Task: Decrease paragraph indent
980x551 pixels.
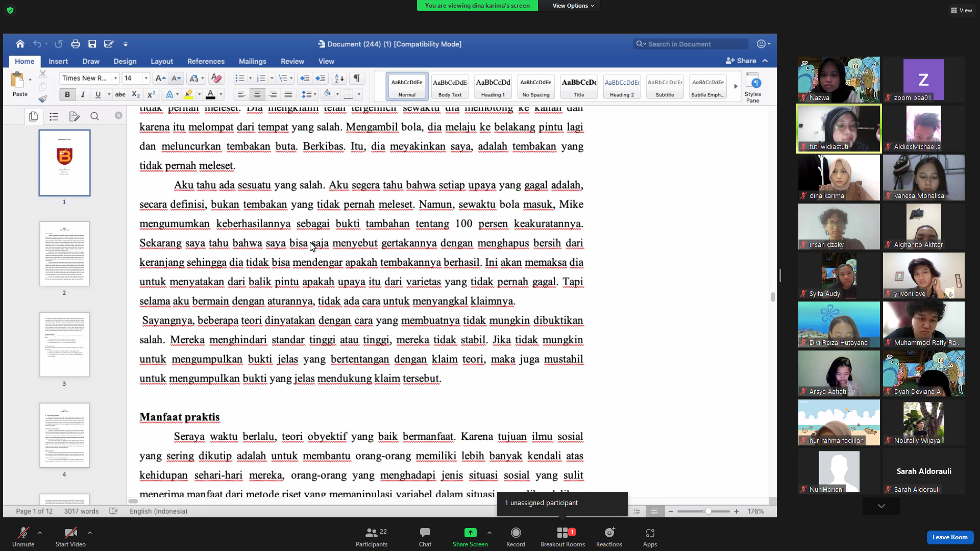Action: pyautogui.click(x=305, y=78)
